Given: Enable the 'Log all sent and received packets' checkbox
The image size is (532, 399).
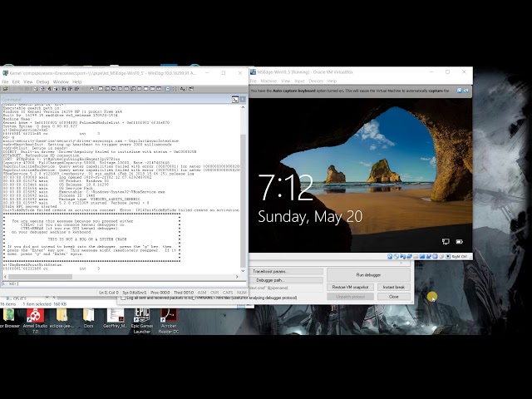Looking at the screenshot, I should click(123, 298).
